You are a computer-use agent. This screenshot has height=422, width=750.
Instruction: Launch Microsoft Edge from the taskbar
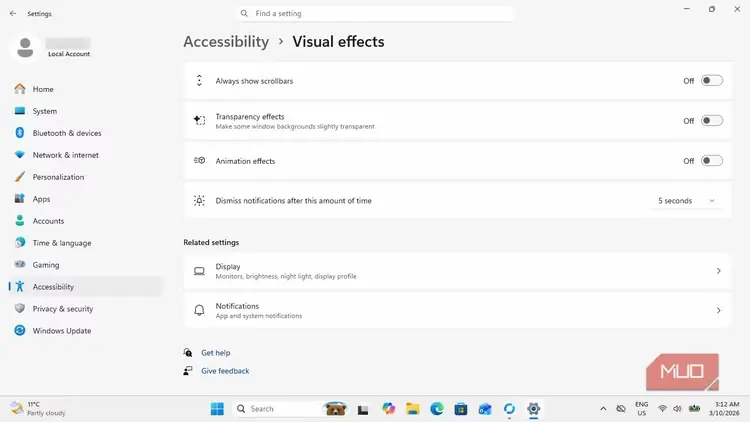pos(437,409)
